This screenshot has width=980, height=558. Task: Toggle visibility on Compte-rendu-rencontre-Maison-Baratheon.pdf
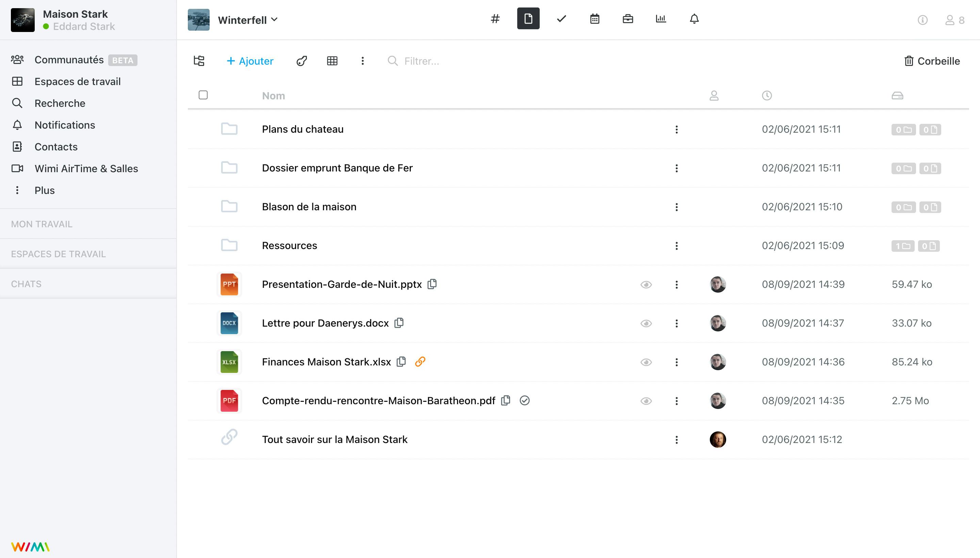click(646, 400)
